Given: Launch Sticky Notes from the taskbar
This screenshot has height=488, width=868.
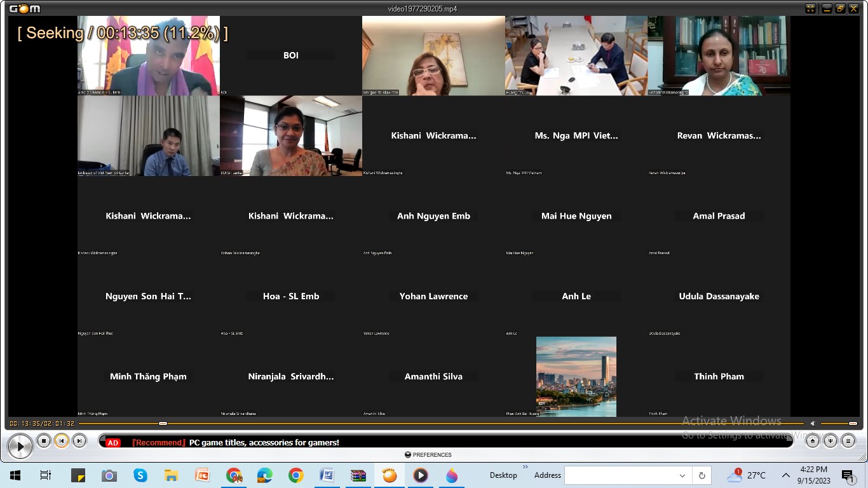Looking at the screenshot, I should click(x=78, y=475).
